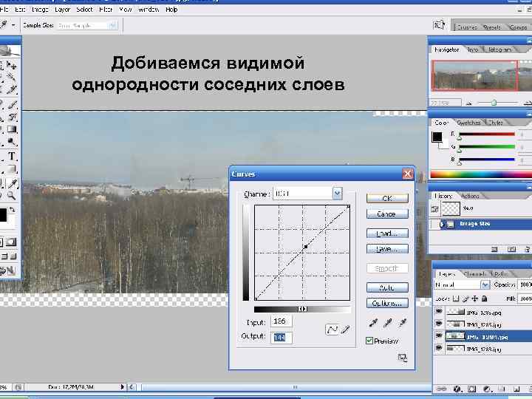This screenshot has width=532, height=399.
Task: Pick the black point eyedropper in Curves
Action: [x=373, y=323]
